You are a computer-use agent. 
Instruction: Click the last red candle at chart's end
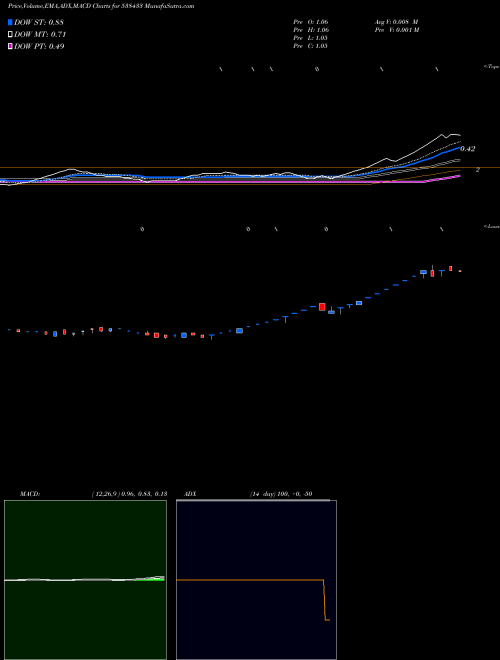pos(460,271)
